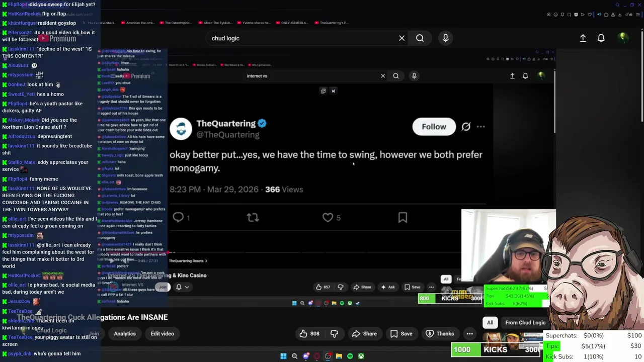
Task: Bookmark the tweet
Action: point(403,217)
